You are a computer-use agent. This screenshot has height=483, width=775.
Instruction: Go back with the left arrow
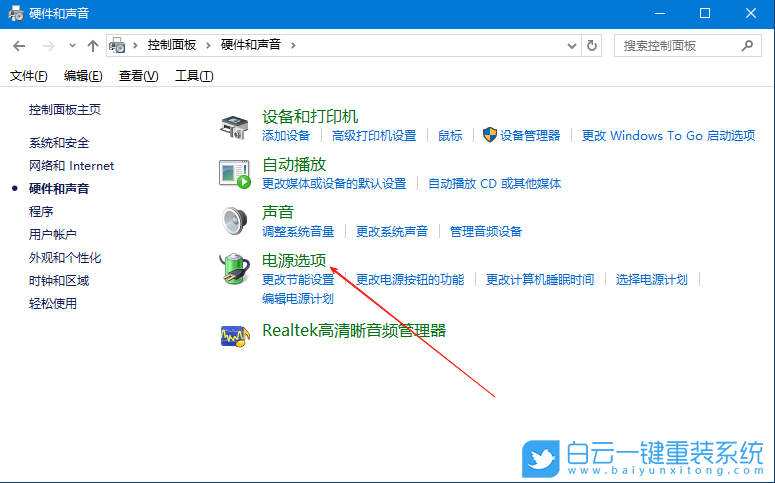(19, 46)
